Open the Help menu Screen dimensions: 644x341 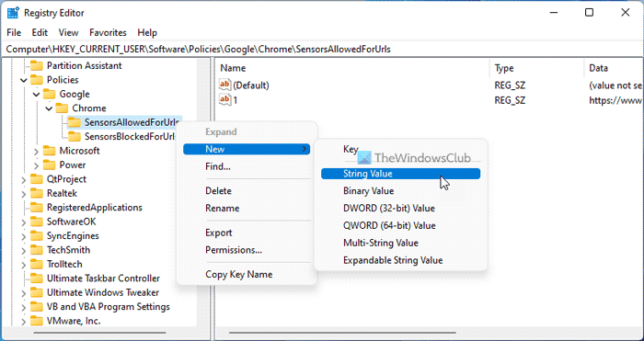click(147, 32)
